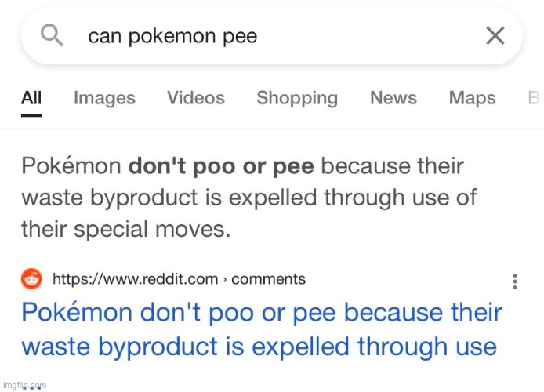Click the featured snippet line 'their special moves.'
The height and width of the screenshot is (392, 544).
coord(126,229)
